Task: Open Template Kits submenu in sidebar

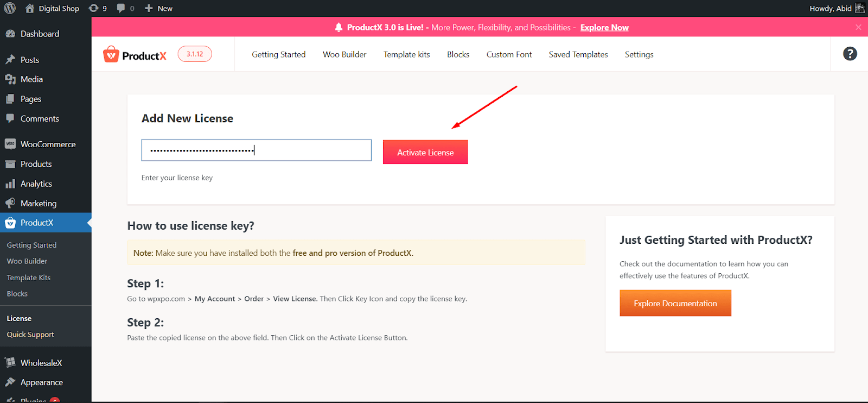Action: tap(29, 278)
